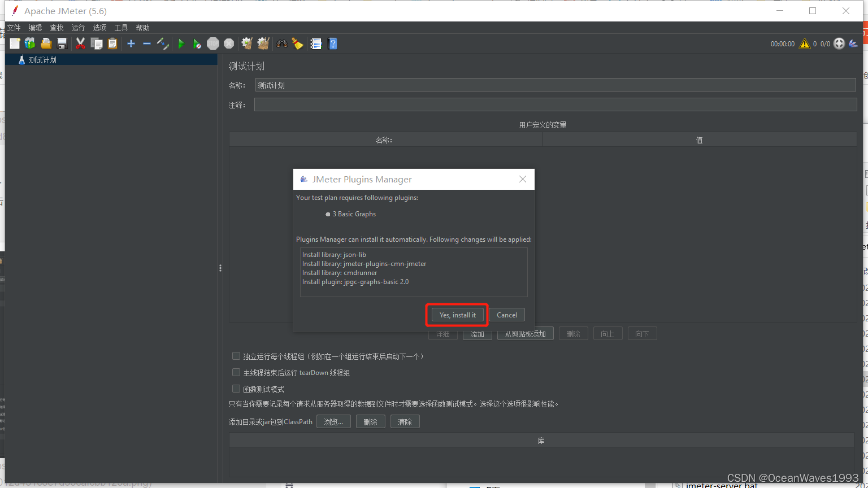Image resolution: width=868 pixels, height=488 pixels.
Task: Click the 0/0 active threads counter
Action: click(825, 44)
